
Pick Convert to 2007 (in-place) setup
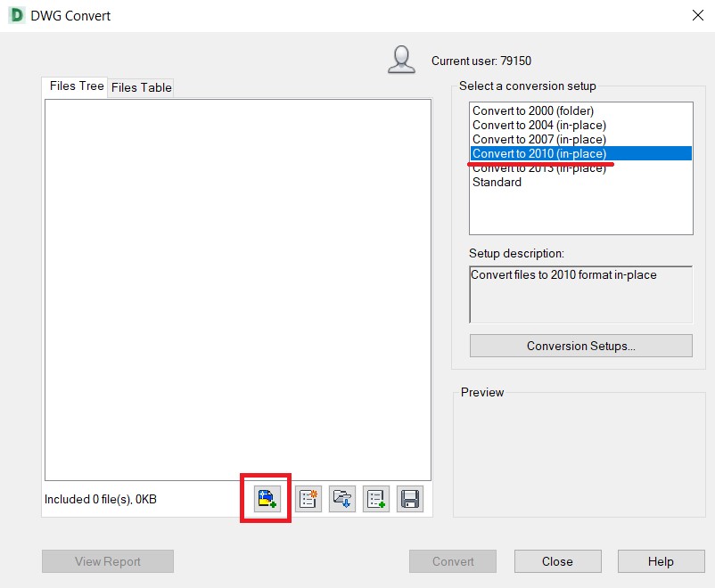pos(538,140)
